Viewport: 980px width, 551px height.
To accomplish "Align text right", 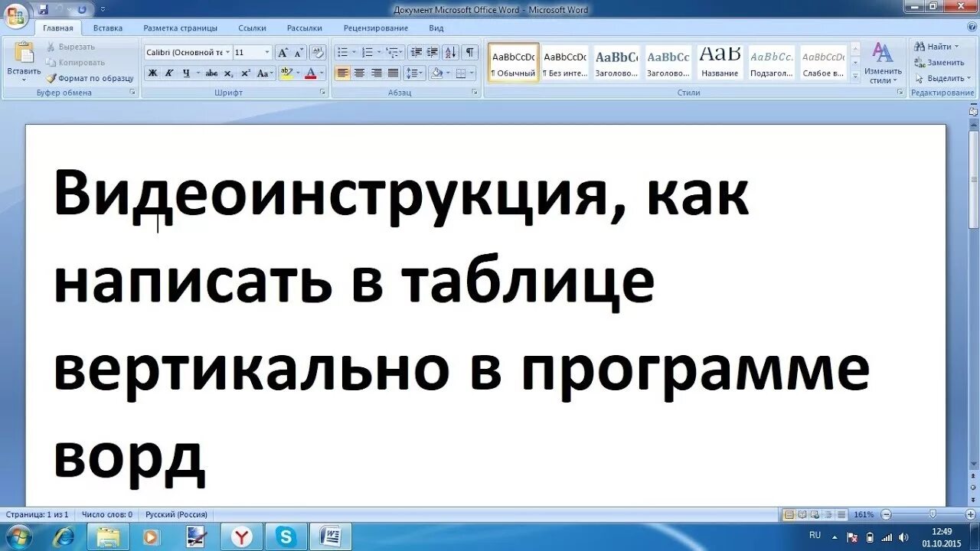I will (x=376, y=73).
